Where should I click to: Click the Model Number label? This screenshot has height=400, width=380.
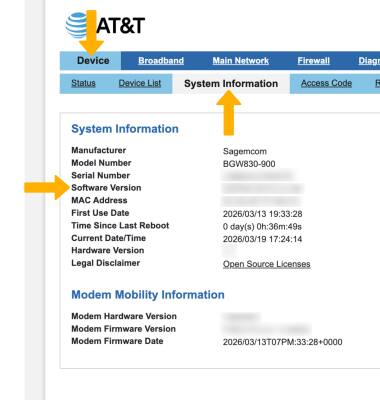coord(101,163)
